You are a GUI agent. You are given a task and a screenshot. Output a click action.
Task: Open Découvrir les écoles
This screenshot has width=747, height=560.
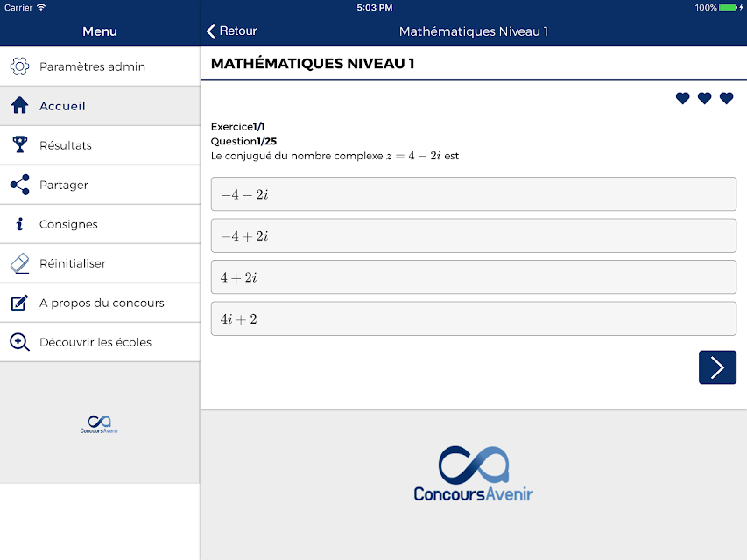coord(100,342)
